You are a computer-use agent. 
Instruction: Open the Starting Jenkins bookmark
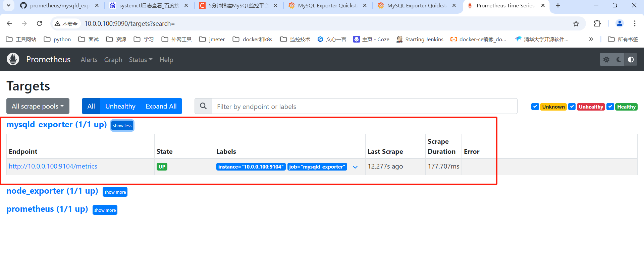[x=420, y=39]
